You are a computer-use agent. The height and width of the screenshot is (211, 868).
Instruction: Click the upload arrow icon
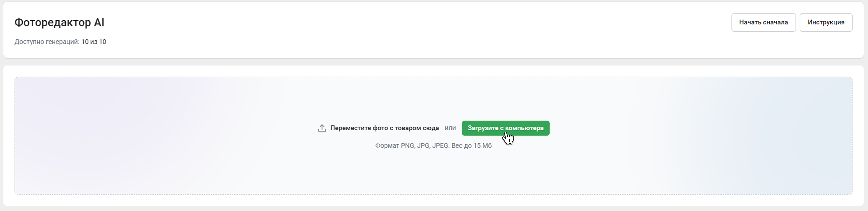pyautogui.click(x=322, y=128)
